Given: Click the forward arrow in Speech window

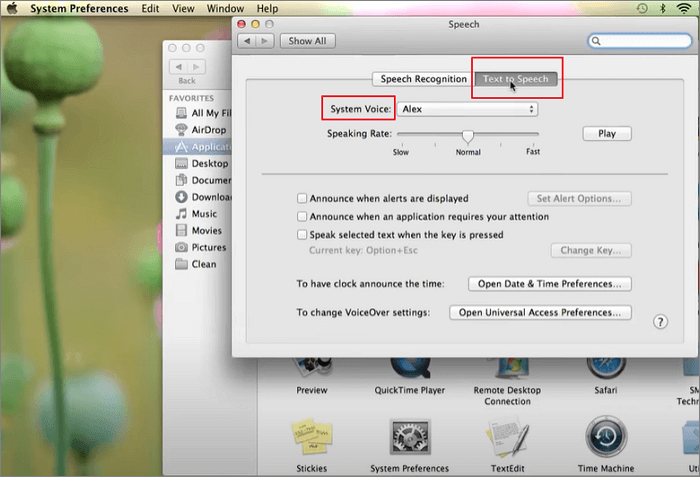Looking at the screenshot, I should 265,41.
